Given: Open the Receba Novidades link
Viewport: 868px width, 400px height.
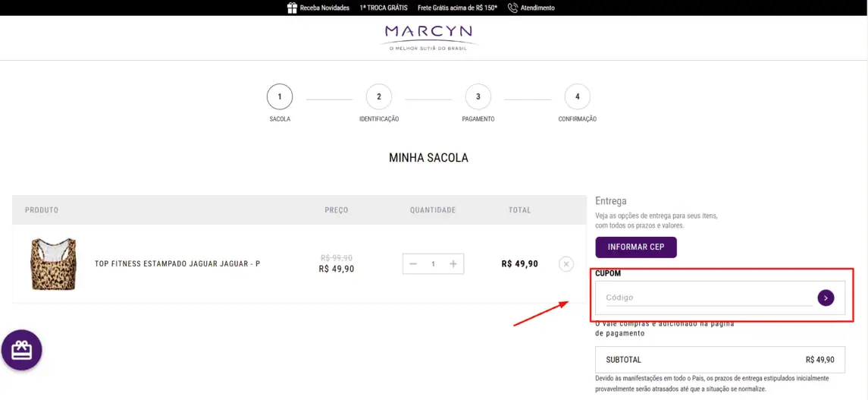Looking at the screenshot, I should click(324, 8).
